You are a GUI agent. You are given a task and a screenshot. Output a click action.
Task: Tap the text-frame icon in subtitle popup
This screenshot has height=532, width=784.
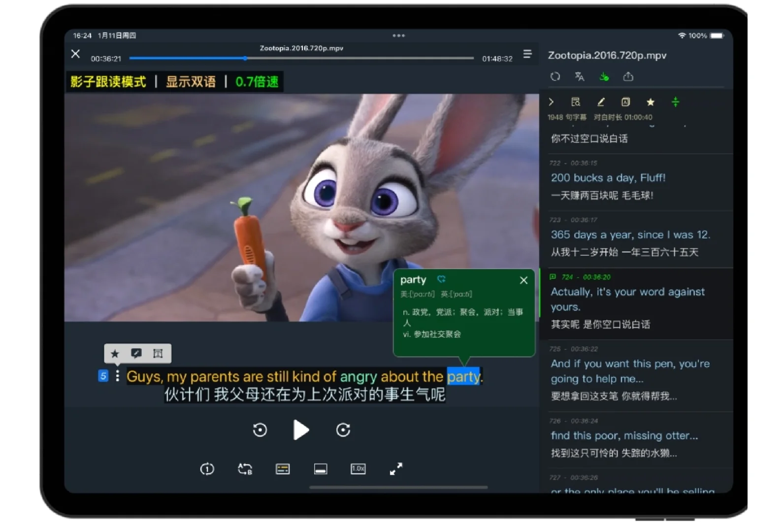click(158, 353)
